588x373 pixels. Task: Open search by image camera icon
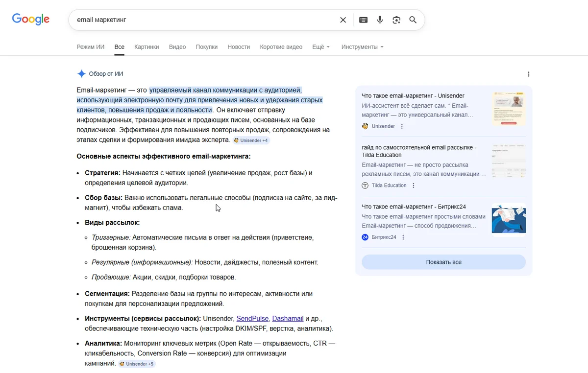click(396, 20)
